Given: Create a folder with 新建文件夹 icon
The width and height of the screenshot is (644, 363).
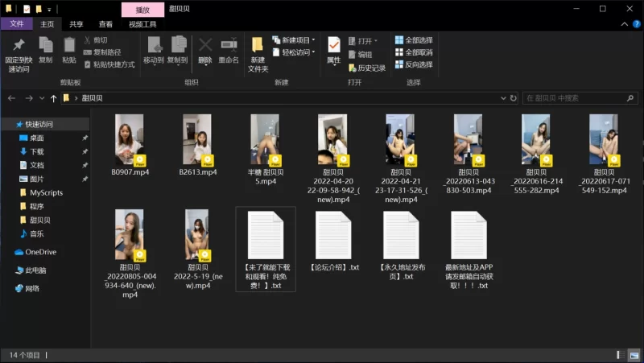Looking at the screenshot, I should (258, 47).
